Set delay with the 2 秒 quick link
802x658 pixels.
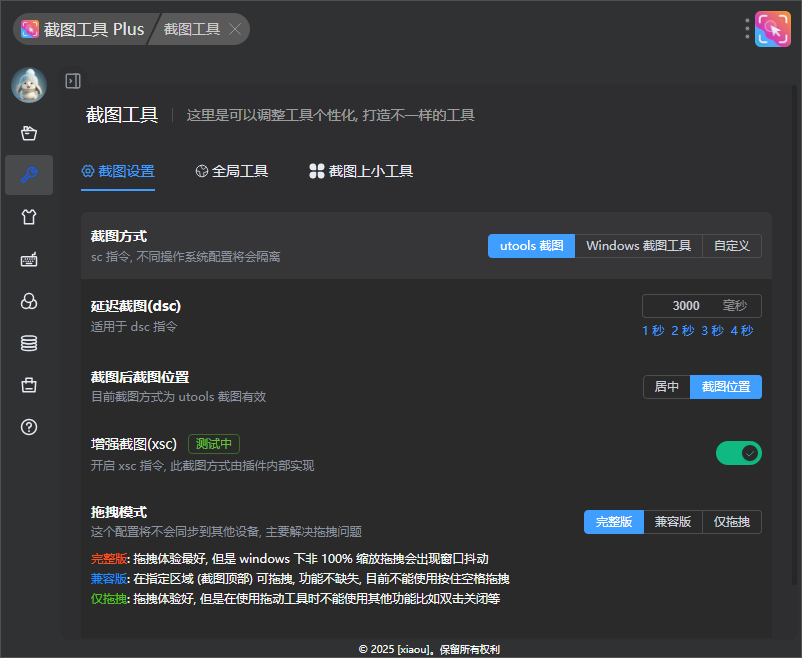682,331
